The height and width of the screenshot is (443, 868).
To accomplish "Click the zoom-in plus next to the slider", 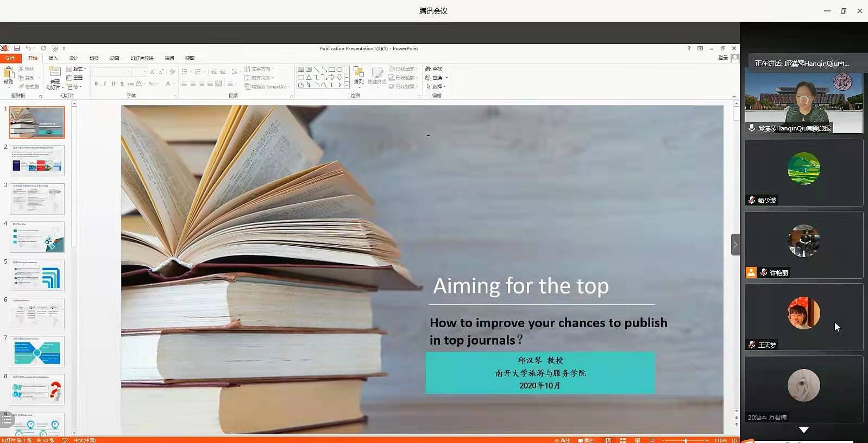I will (707, 440).
